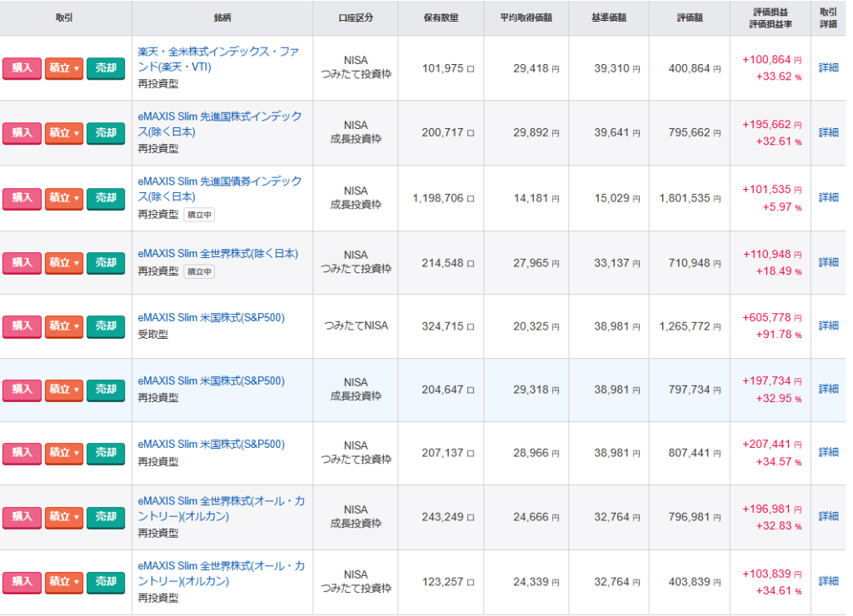Open 詳細 for 楽天・VTI row
Screen dimensions: 853x616
point(828,67)
